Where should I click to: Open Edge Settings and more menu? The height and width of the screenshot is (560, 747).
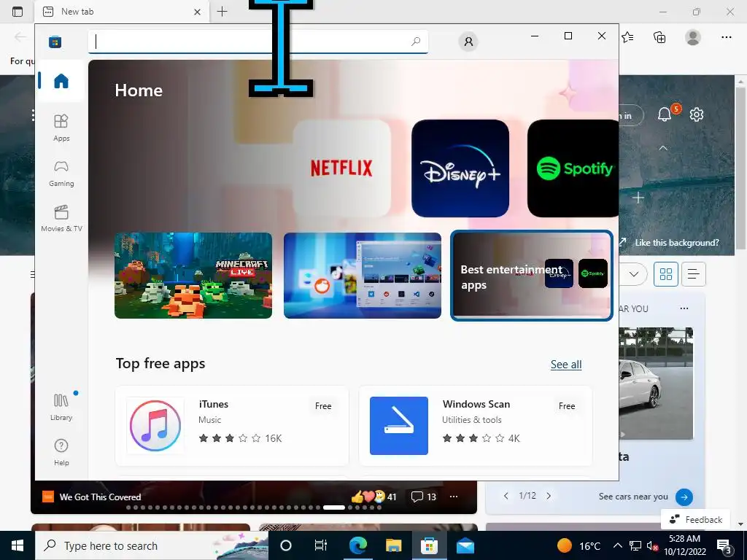(726, 36)
